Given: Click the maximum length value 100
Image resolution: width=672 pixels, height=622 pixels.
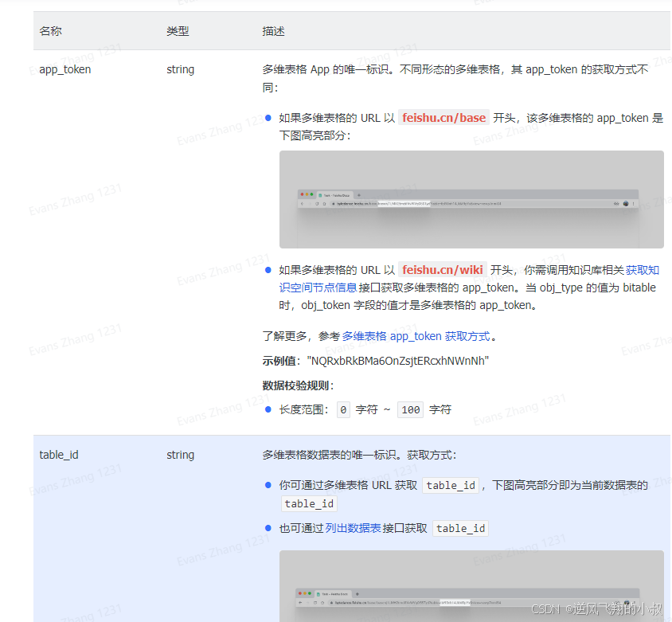Looking at the screenshot, I should point(410,410).
